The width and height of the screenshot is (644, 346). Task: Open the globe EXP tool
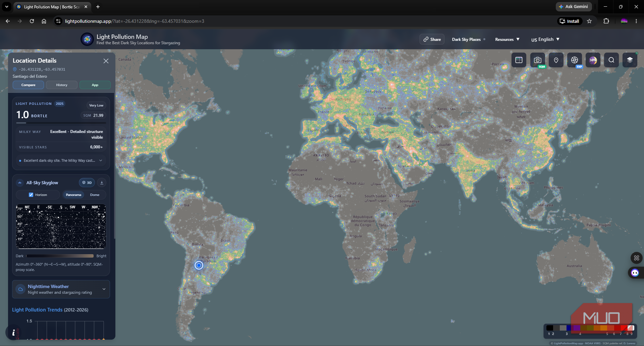pos(575,60)
